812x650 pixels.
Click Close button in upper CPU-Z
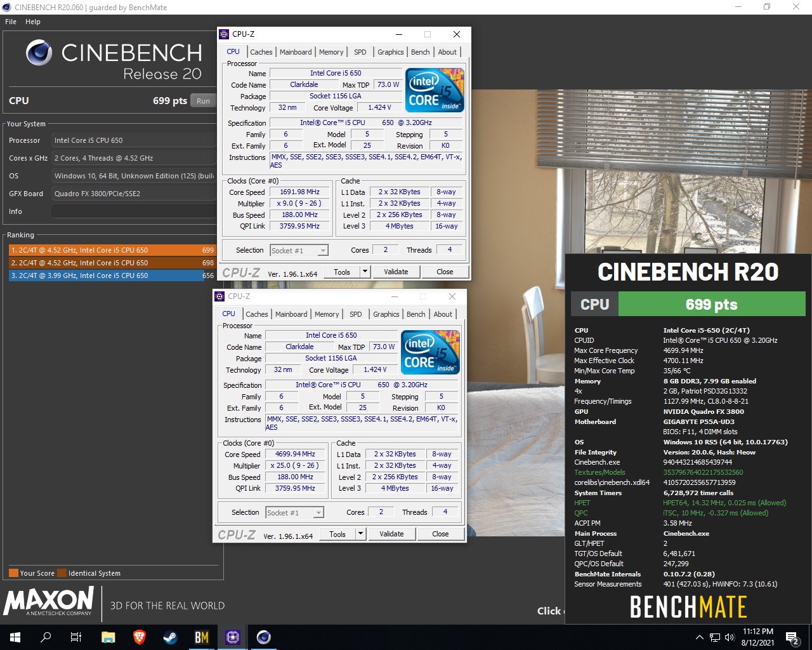coord(445,272)
